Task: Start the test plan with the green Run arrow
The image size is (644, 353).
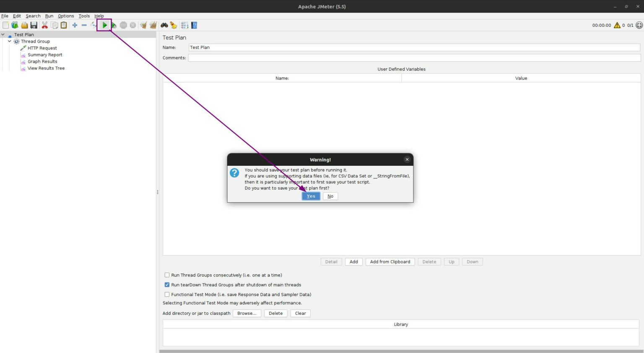Action: [104, 25]
